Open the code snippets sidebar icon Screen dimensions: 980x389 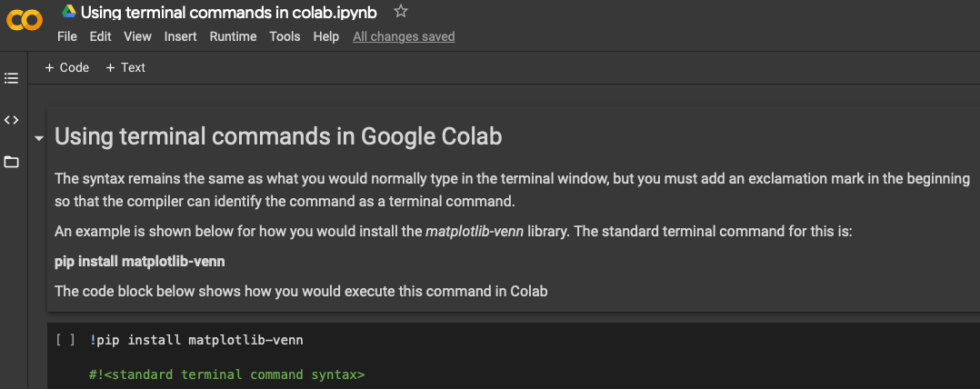pyautogui.click(x=11, y=120)
